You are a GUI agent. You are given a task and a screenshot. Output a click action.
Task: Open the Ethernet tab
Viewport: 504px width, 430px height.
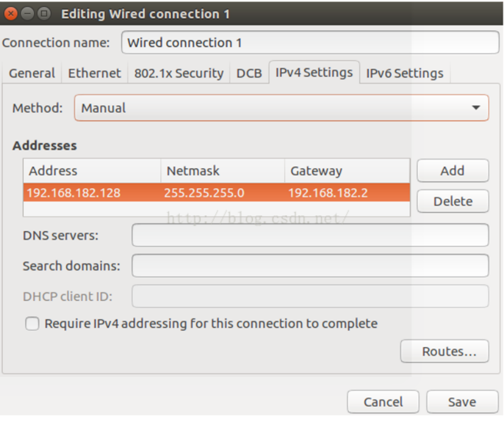point(95,73)
